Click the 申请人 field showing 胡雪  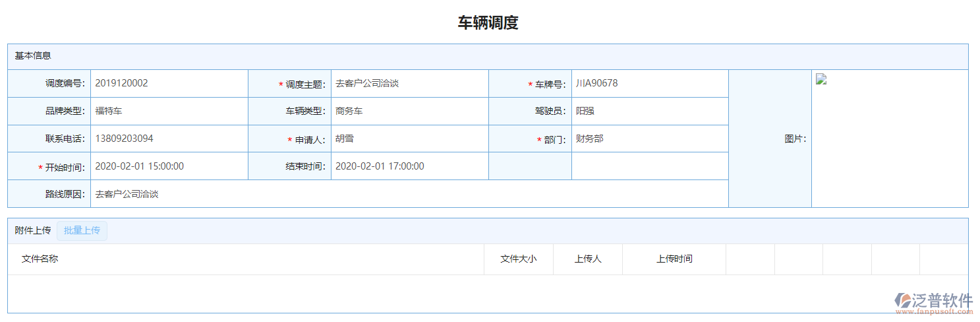point(409,139)
